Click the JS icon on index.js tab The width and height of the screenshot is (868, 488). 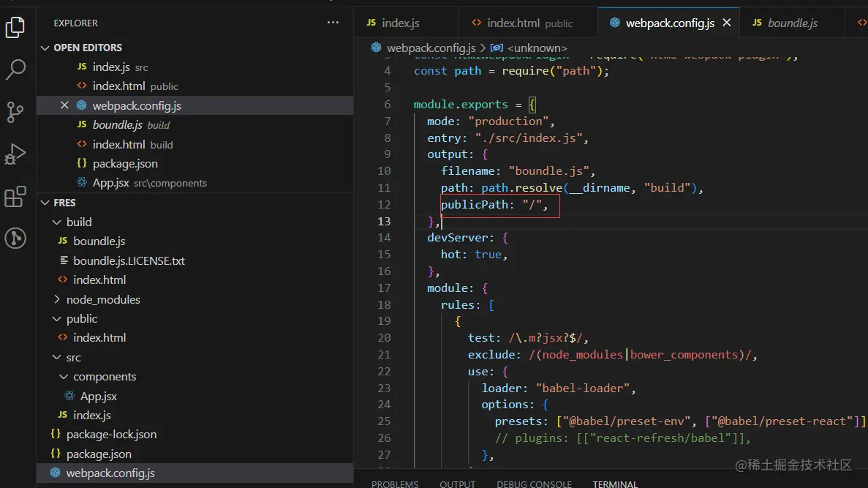click(x=371, y=23)
